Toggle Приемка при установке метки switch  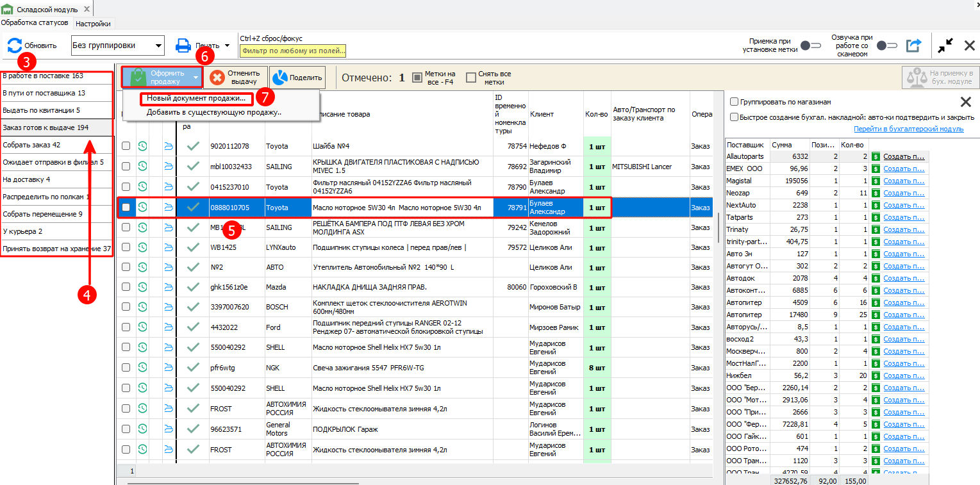point(811,45)
